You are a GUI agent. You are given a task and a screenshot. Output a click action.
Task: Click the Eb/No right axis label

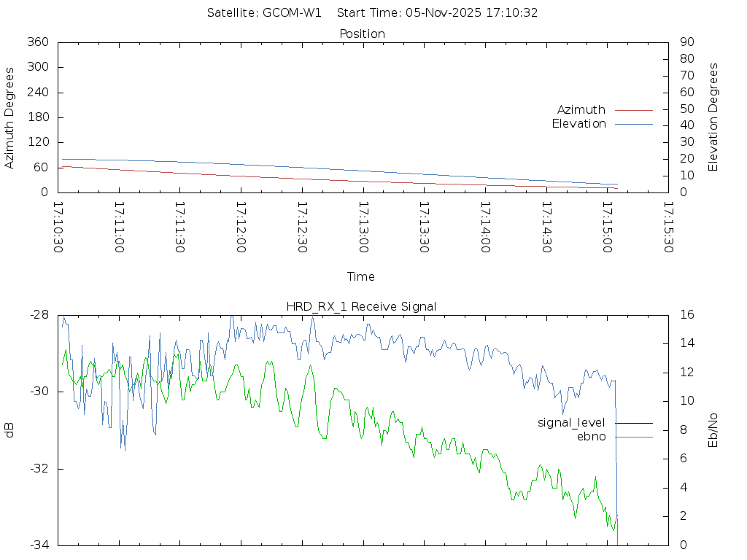[x=713, y=429]
